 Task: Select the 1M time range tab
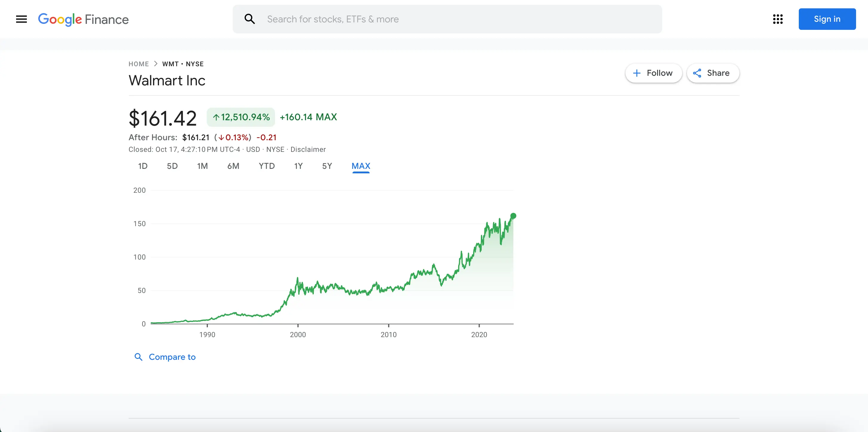[x=203, y=166]
